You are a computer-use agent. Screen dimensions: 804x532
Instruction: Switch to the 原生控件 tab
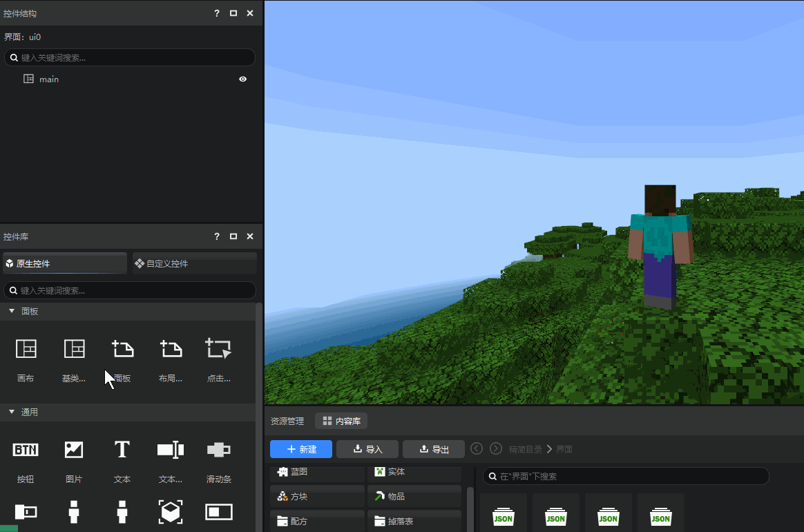pos(65,263)
